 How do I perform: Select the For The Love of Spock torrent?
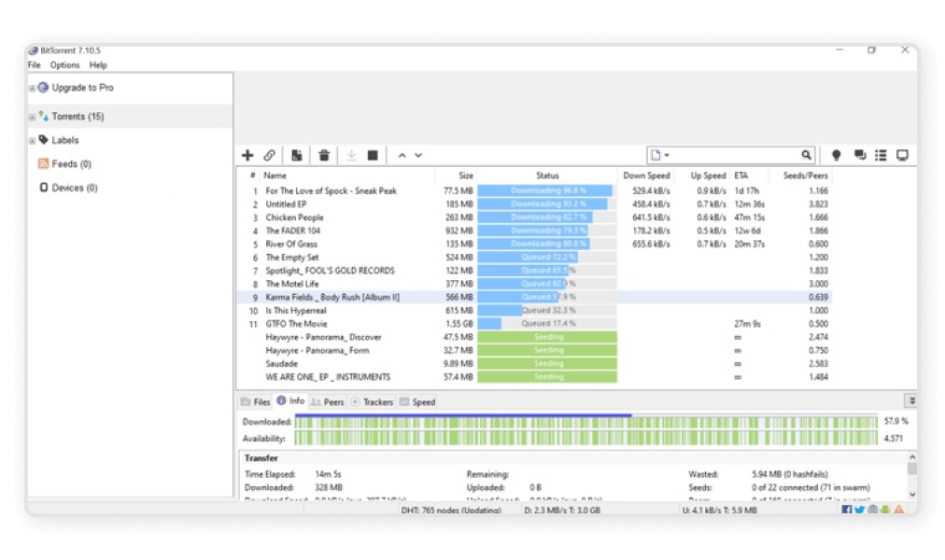533,191
